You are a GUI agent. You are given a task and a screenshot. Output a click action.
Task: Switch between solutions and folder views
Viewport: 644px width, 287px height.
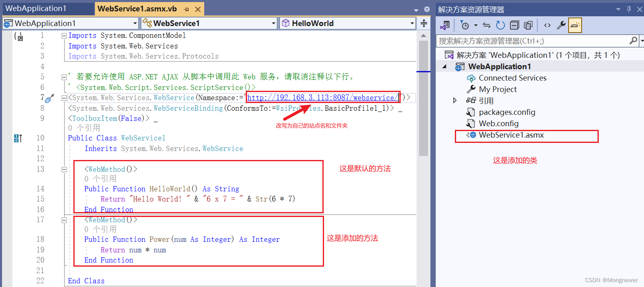pyautogui.click(x=445, y=25)
